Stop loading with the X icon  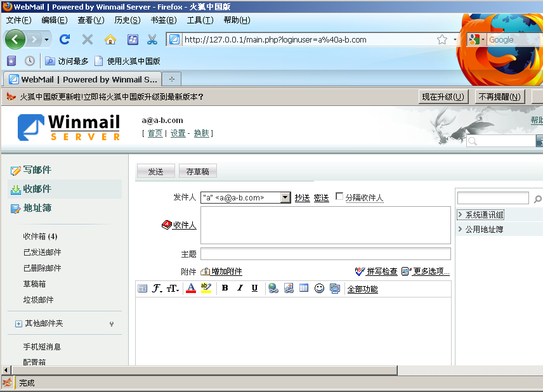(x=88, y=39)
